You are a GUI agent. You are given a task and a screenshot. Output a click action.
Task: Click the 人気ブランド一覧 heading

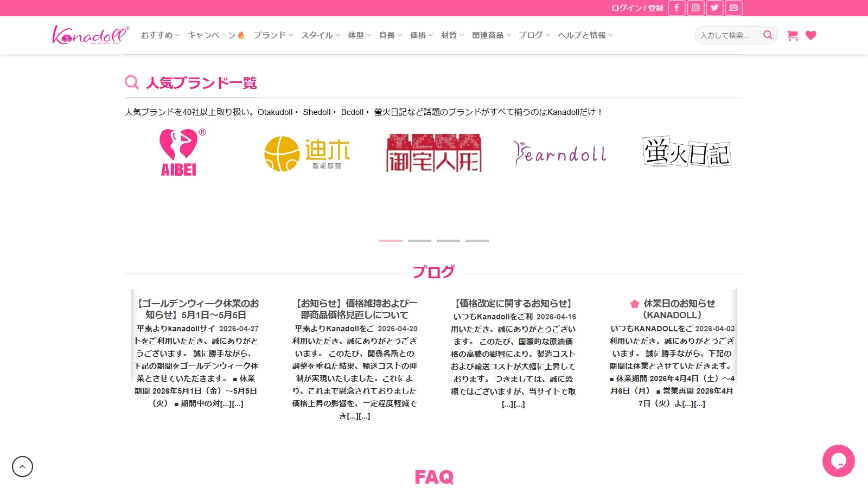tap(201, 83)
